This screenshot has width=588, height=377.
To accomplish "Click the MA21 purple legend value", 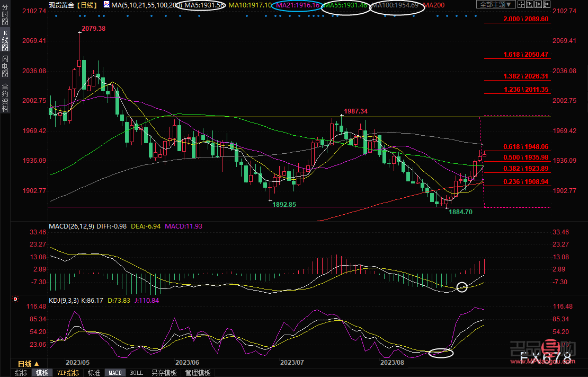I will pyautogui.click(x=298, y=5).
